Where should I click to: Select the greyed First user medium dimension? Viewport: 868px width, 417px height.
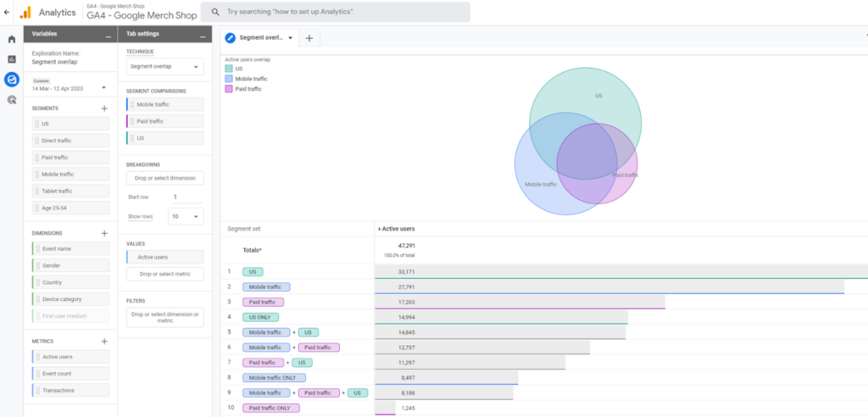coord(70,315)
